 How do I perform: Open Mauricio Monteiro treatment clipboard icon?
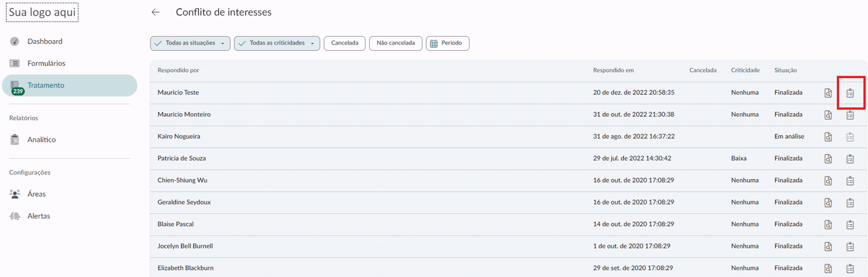tap(850, 115)
